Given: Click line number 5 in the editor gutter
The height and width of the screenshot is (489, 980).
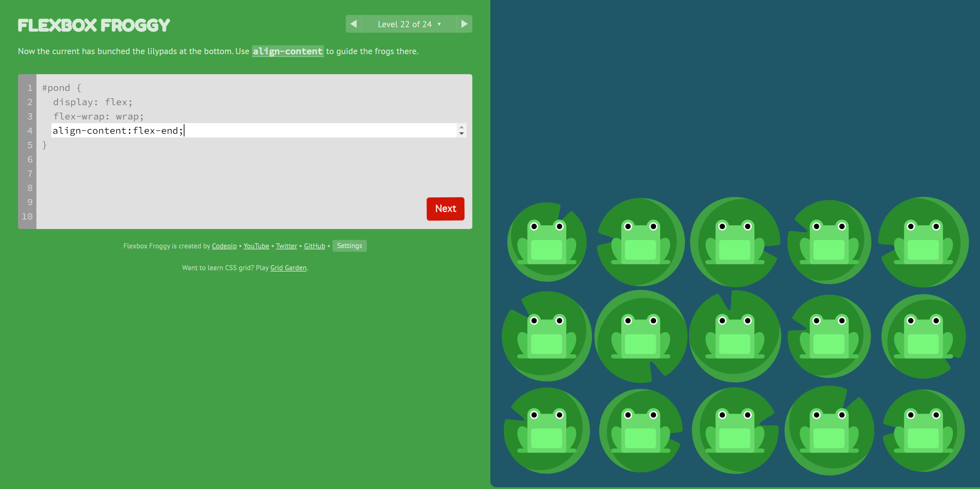Looking at the screenshot, I should [30, 145].
